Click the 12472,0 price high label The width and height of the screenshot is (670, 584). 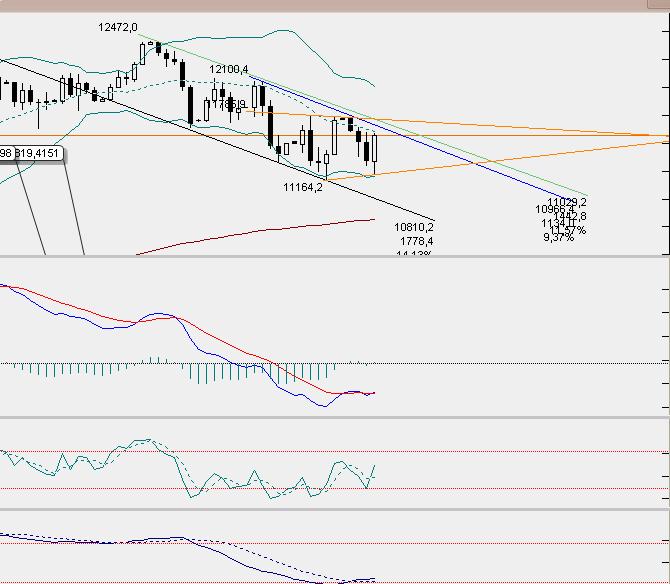pos(118,27)
